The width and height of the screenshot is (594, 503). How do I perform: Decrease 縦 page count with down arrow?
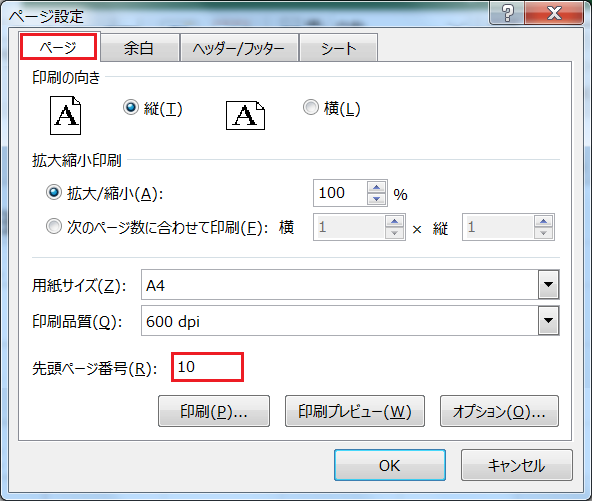point(544,233)
